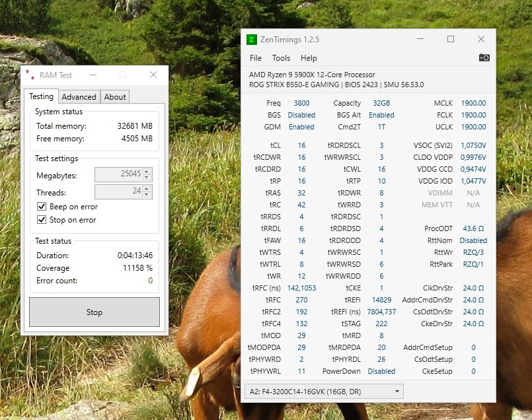Click the Total memory value 32681 MB

(135, 125)
